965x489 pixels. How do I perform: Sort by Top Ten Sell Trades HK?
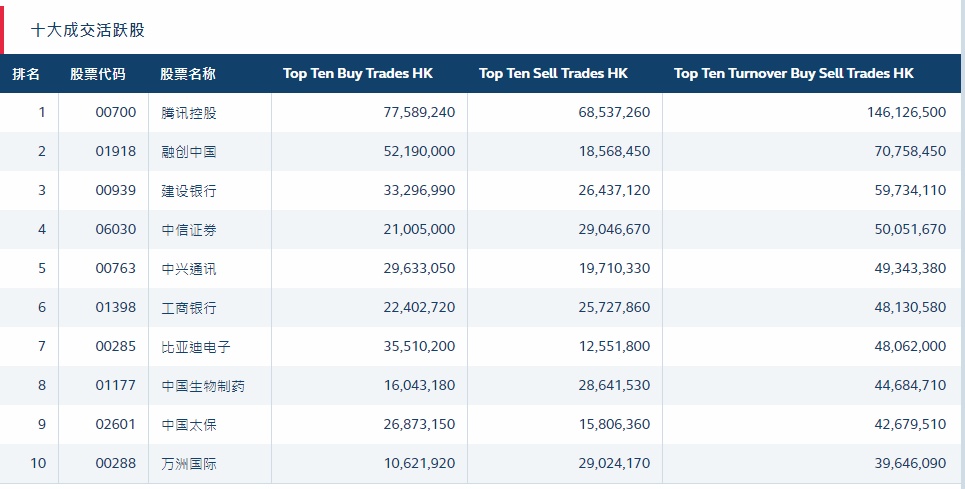(553, 74)
